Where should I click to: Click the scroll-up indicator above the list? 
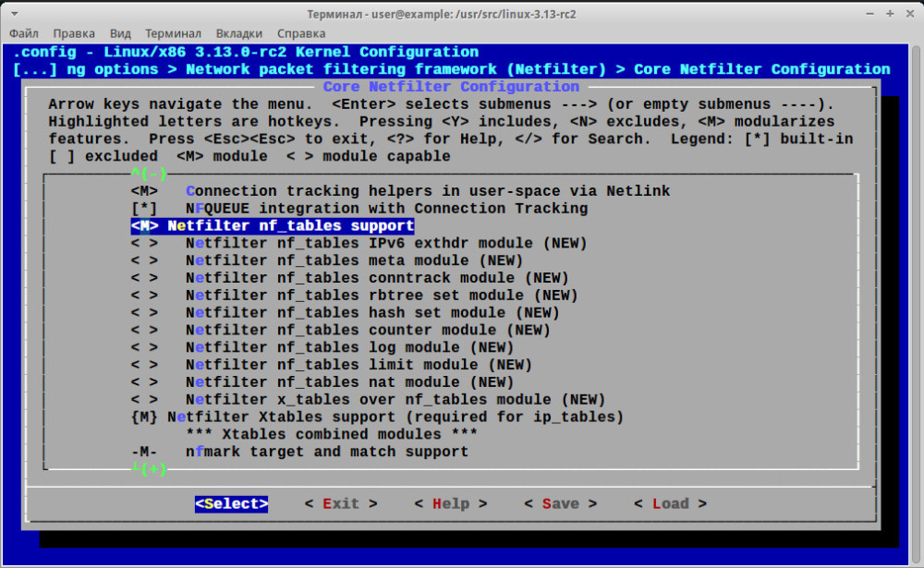148,174
